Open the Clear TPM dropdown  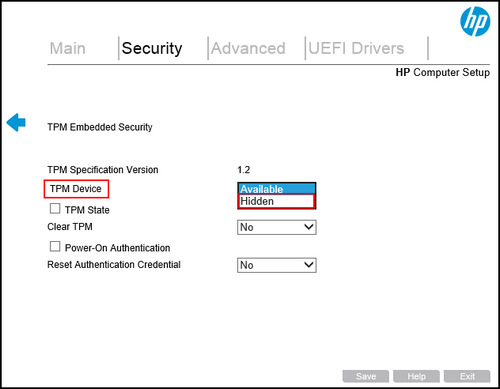277,227
